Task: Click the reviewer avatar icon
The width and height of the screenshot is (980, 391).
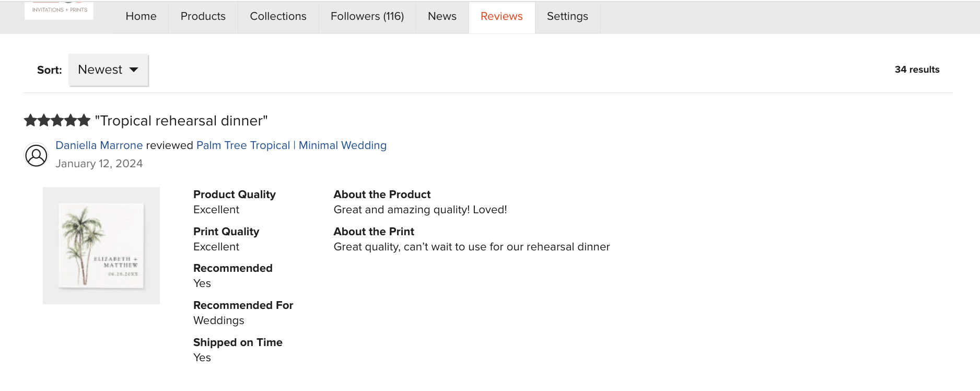Action: [36, 156]
